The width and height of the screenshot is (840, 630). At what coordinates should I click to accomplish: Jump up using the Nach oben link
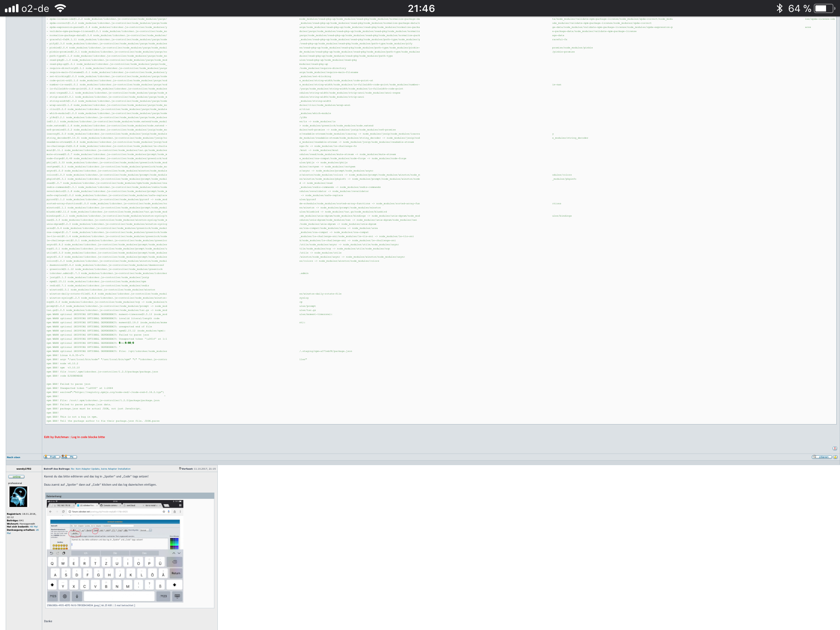click(14, 457)
